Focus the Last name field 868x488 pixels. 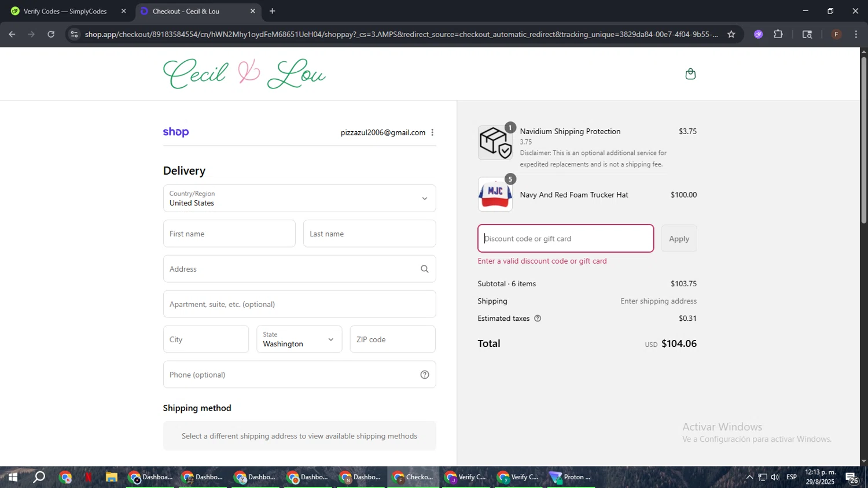(x=369, y=234)
